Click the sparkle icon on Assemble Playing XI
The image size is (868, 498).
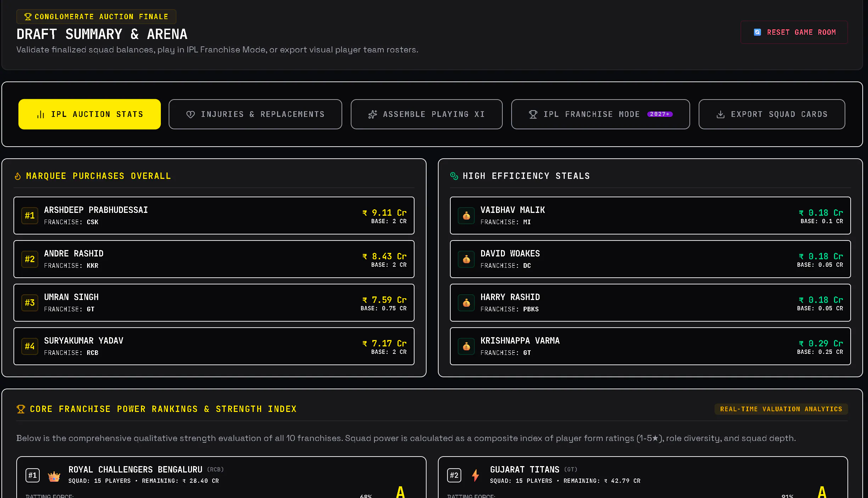click(x=373, y=114)
